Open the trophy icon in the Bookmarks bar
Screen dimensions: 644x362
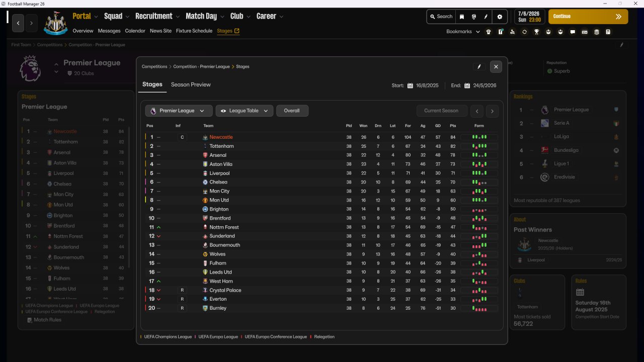(x=537, y=32)
